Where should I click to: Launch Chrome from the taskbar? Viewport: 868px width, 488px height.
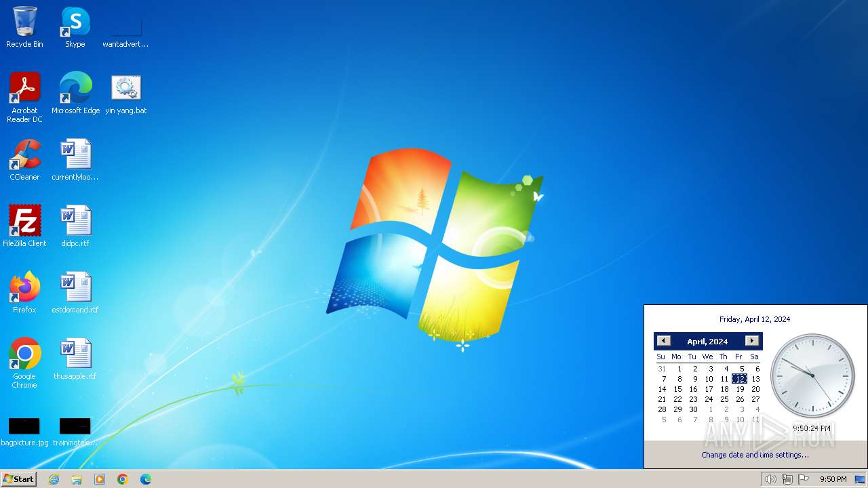click(x=123, y=479)
